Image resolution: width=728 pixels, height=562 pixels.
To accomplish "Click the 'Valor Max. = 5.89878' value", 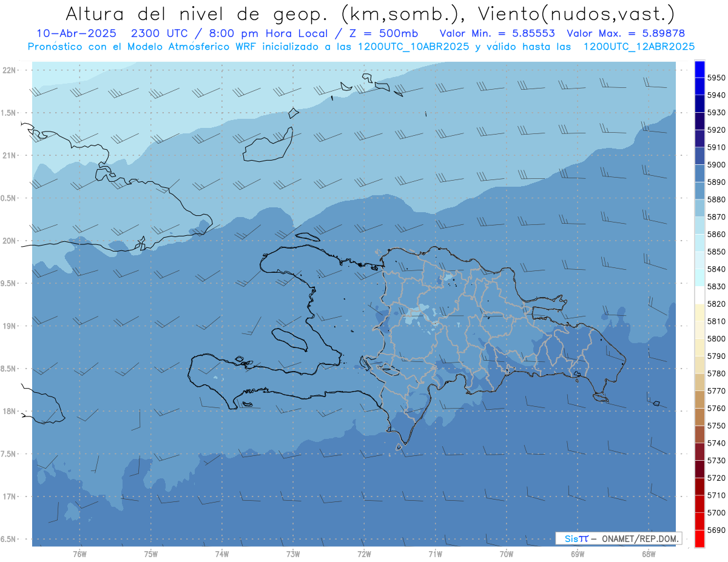I will pyautogui.click(x=625, y=33).
